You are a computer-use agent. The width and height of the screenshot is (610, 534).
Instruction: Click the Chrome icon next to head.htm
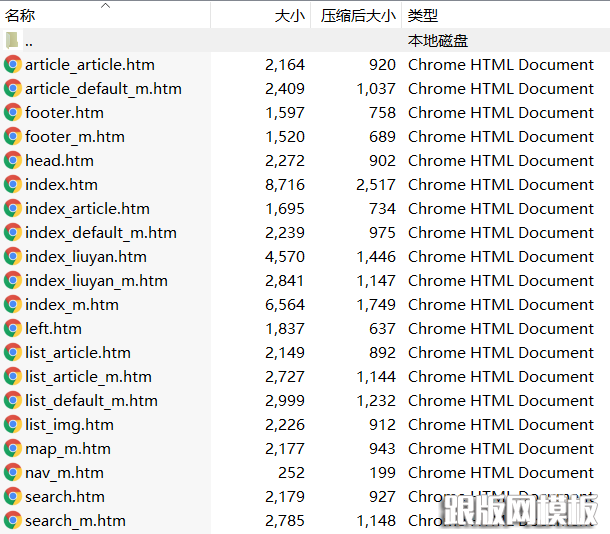tap(12, 160)
